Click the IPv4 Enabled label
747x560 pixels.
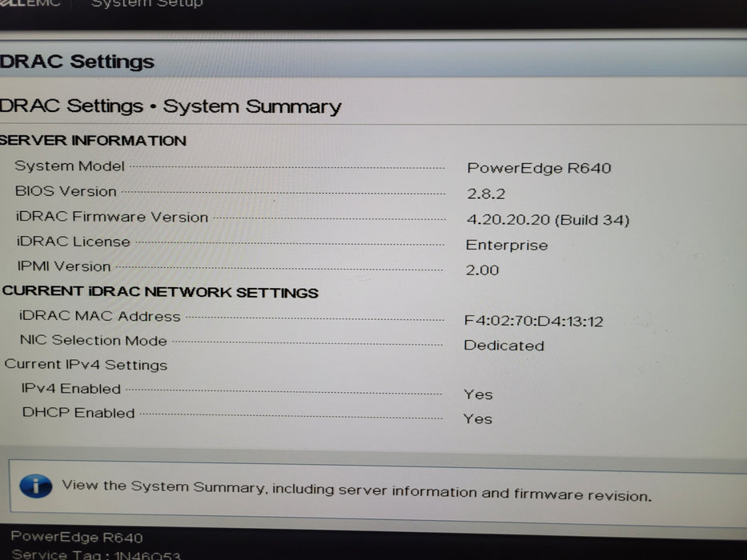(70, 389)
